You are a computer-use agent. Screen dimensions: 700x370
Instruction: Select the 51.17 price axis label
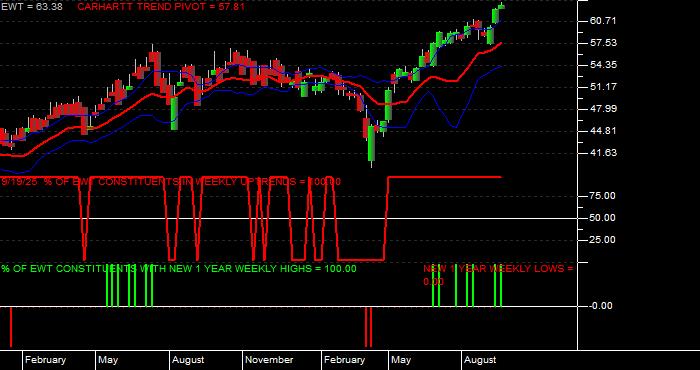[x=603, y=87]
